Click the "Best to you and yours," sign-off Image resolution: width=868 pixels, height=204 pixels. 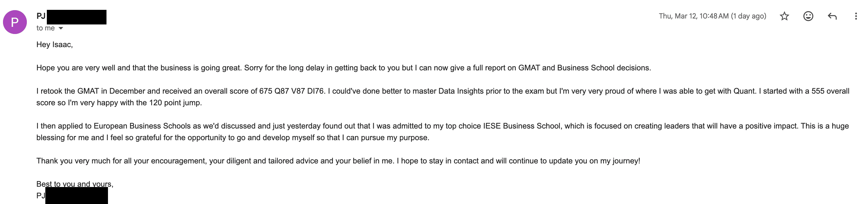(x=75, y=184)
